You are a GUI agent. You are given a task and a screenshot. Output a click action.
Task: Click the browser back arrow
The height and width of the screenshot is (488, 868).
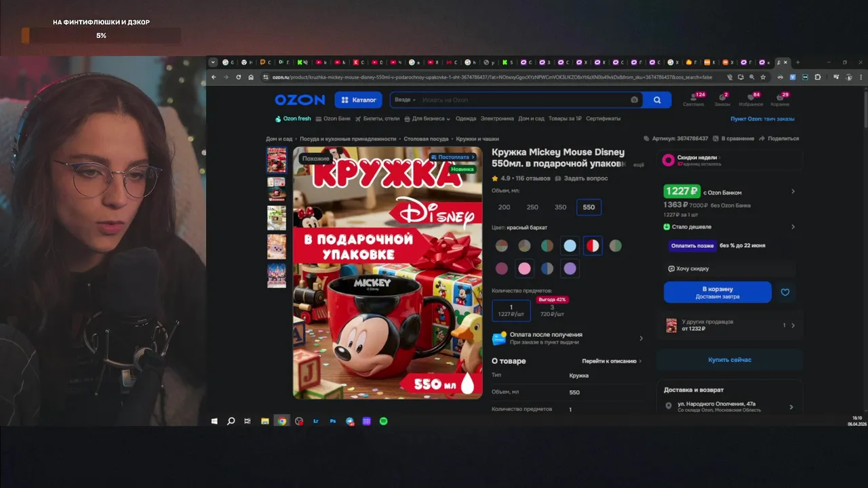[x=214, y=77]
